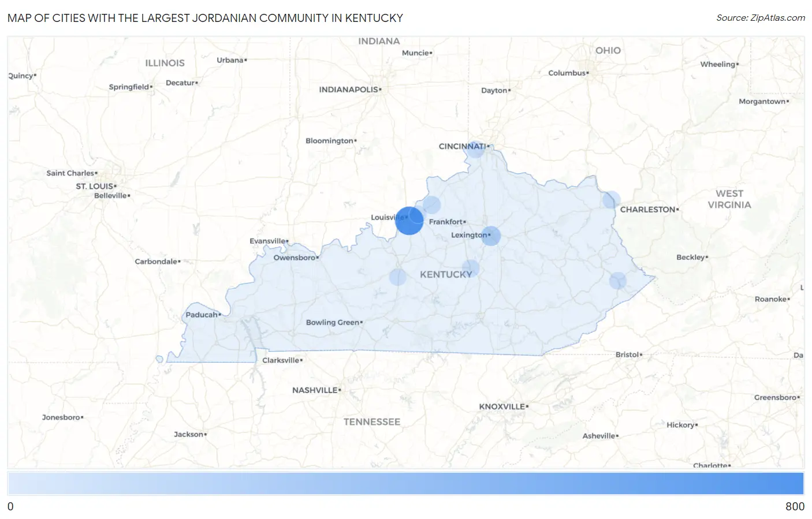Click the Evansville city label

coord(269,241)
